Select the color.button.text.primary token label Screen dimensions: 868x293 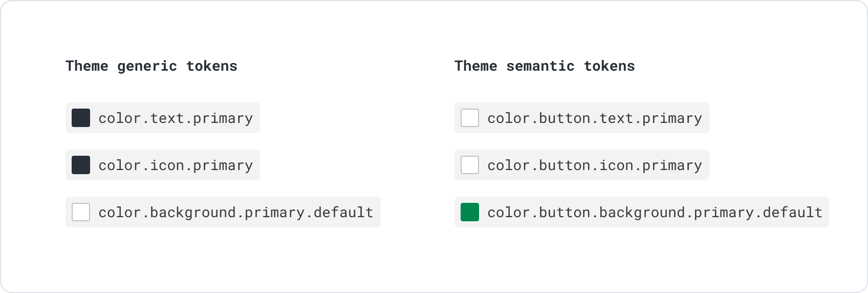click(x=594, y=118)
